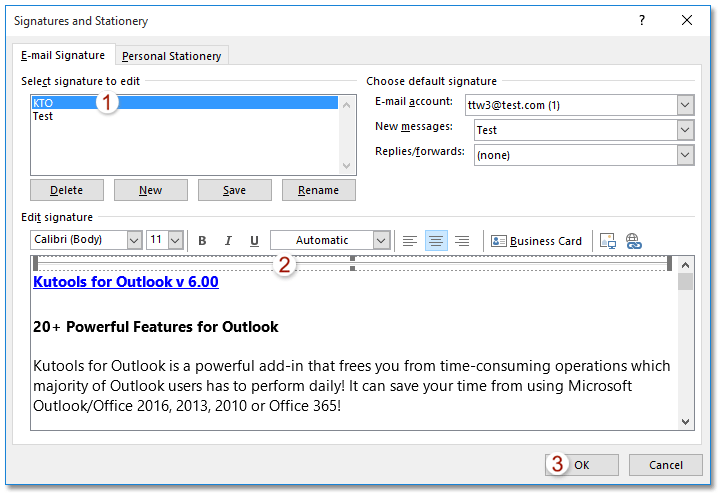Click the editor scrollbar down arrow
Image resolution: width=719 pixels, height=493 pixels.
point(686,421)
